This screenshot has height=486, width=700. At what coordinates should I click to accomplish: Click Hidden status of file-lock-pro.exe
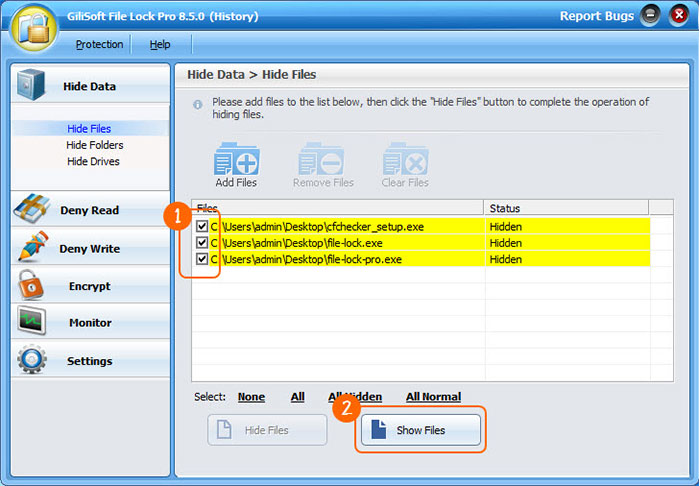[x=505, y=259]
